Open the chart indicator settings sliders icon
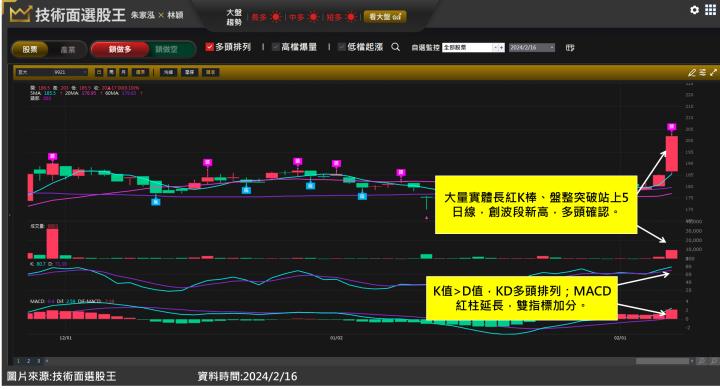This screenshot has width=720, height=389. coord(703,73)
